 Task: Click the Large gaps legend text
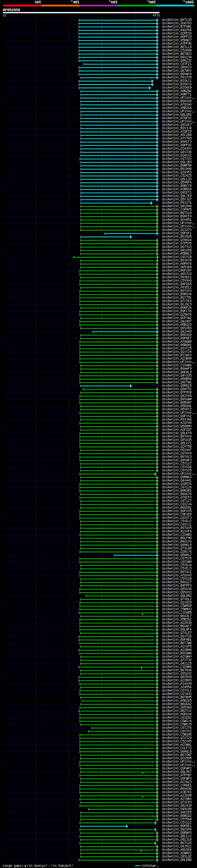point(38,865)
